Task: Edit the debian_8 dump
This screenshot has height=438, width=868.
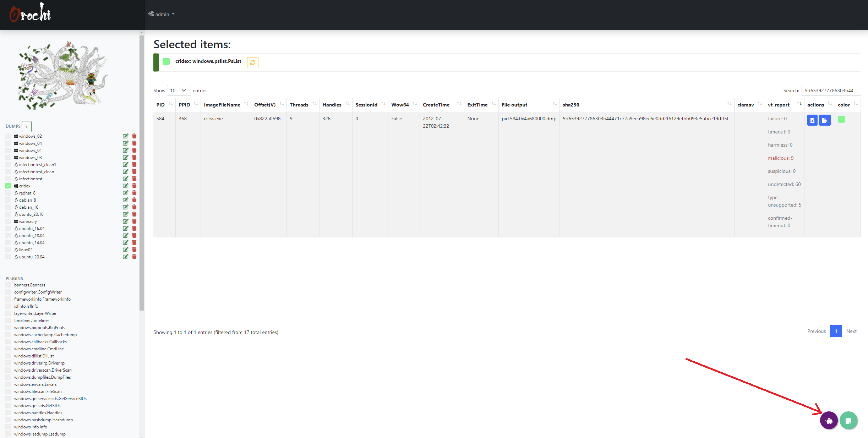Action: [125, 200]
